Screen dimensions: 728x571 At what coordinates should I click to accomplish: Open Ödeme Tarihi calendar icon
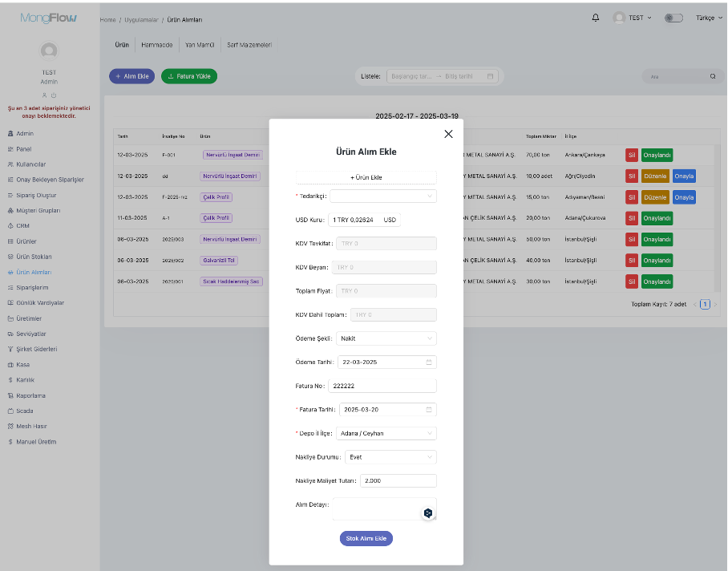[x=429, y=362]
